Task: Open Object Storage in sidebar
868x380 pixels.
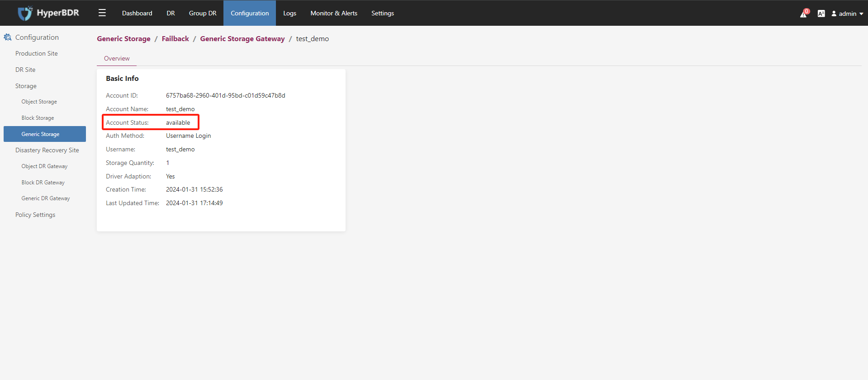Action: (x=39, y=102)
